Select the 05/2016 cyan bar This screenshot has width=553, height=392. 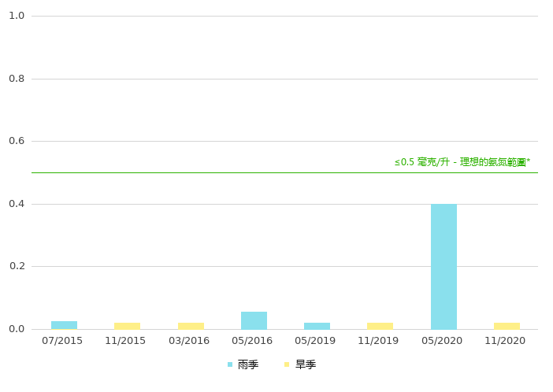[x=254, y=320]
